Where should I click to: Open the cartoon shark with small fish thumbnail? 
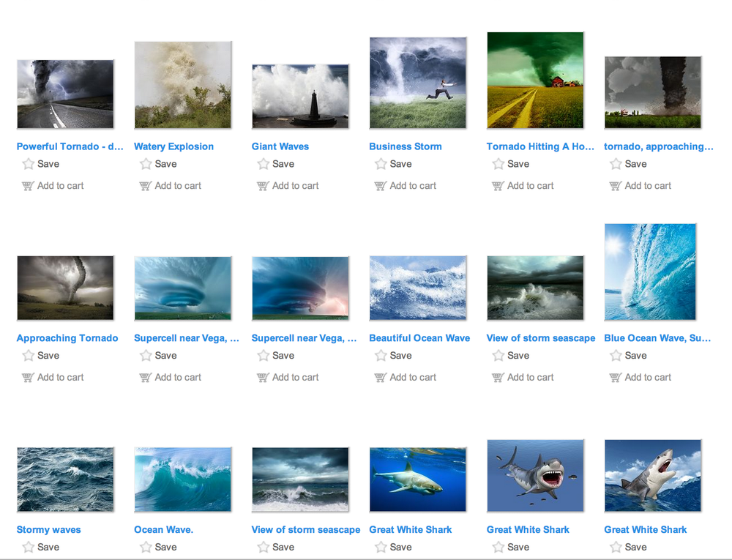click(536, 476)
